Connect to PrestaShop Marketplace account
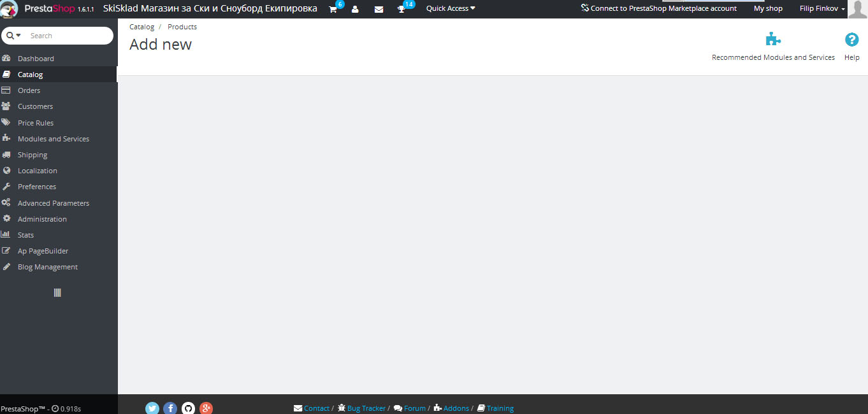This screenshot has height=414, width=868. pos(659,8)
